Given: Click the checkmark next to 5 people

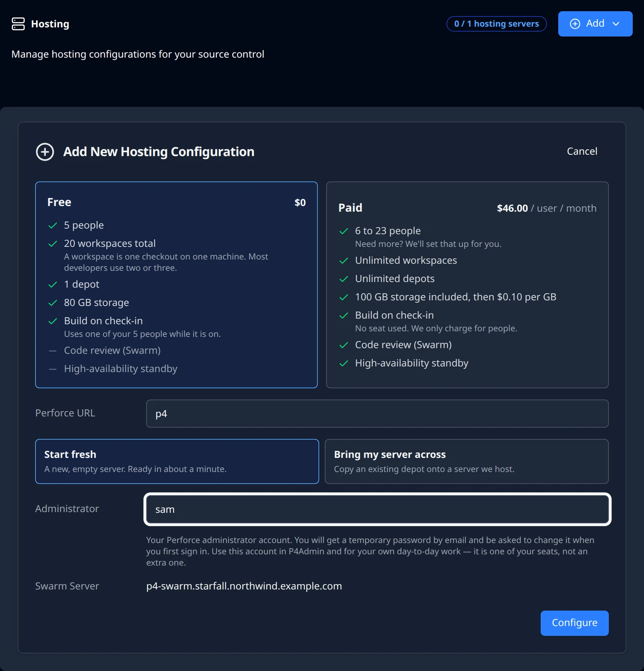Looking at the screenshot, I should (53, 226).
